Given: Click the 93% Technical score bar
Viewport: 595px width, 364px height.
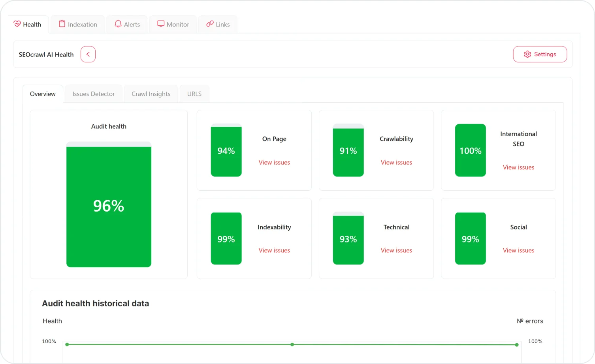Looking at the screenshot, I should 348,238.
